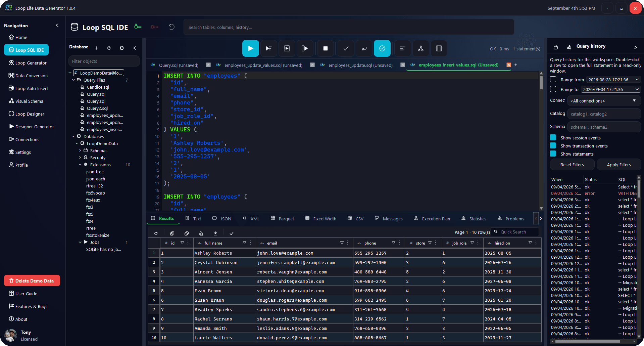This screenshot has width=644, height=346.
Task: Collapse the Query Files tree node
Action: click(73, 80)
